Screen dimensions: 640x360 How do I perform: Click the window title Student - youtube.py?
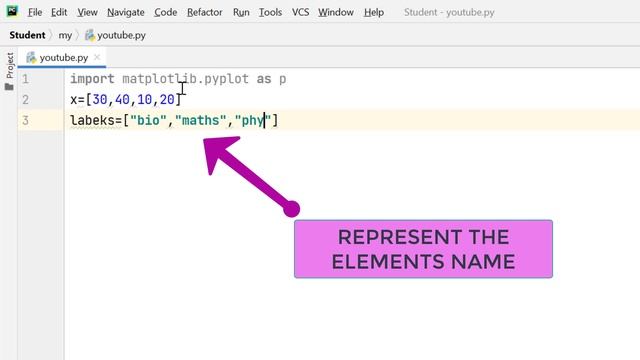point(449,12)
